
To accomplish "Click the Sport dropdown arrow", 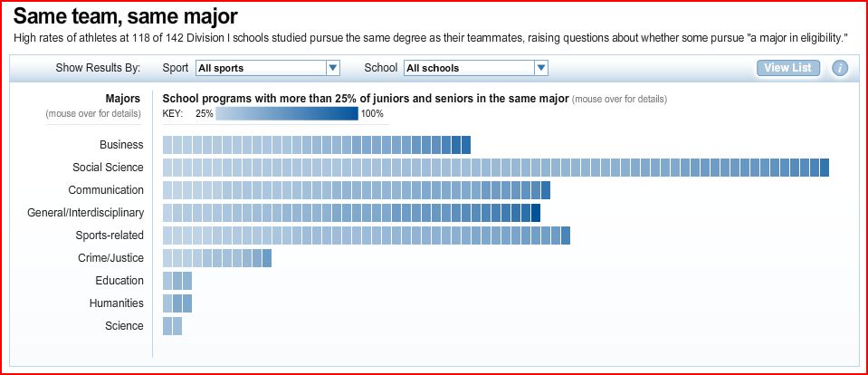I will pyautogui.click(x=332, y=68).
